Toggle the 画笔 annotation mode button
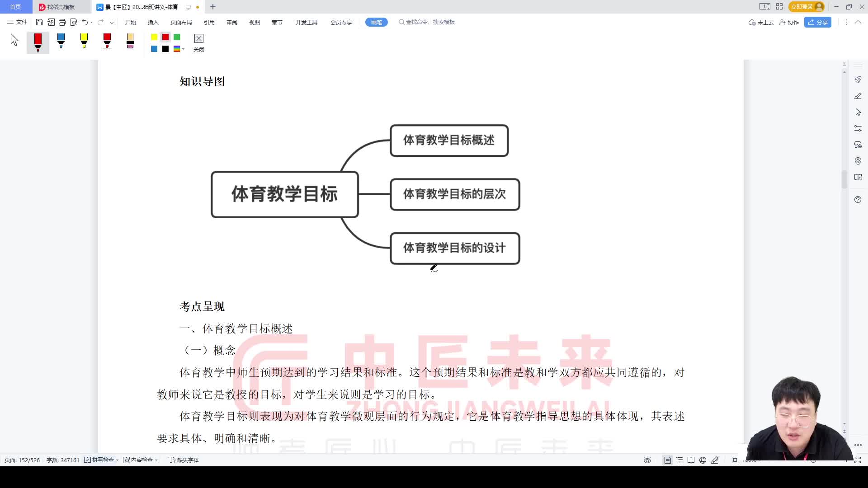 tap(376, 22)
